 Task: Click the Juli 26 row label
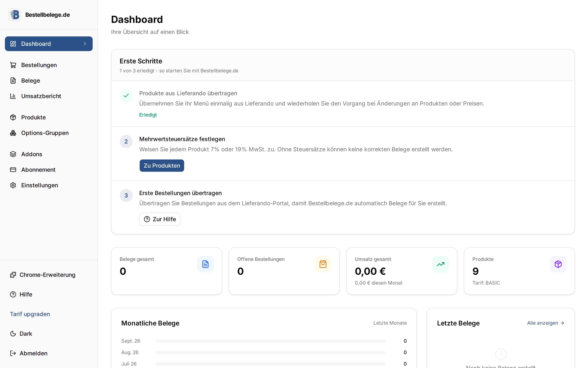[129, 364]
